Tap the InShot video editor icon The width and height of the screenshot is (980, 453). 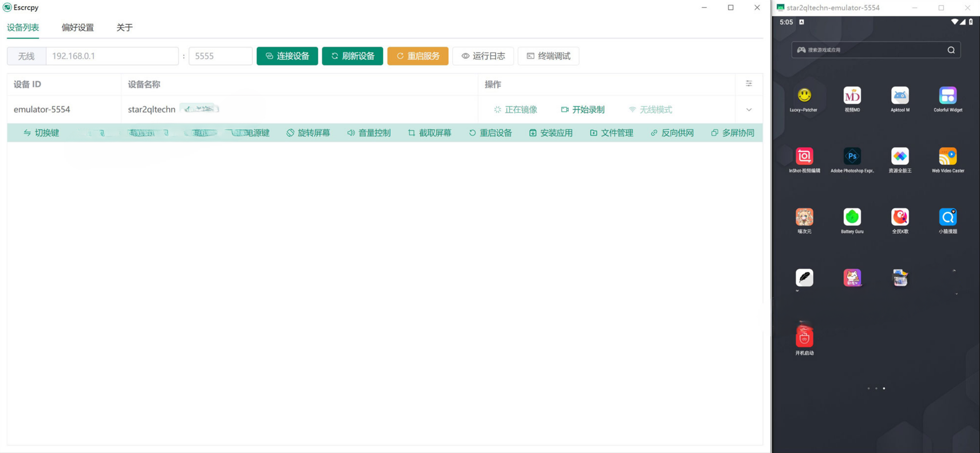[x=804, y=156]
